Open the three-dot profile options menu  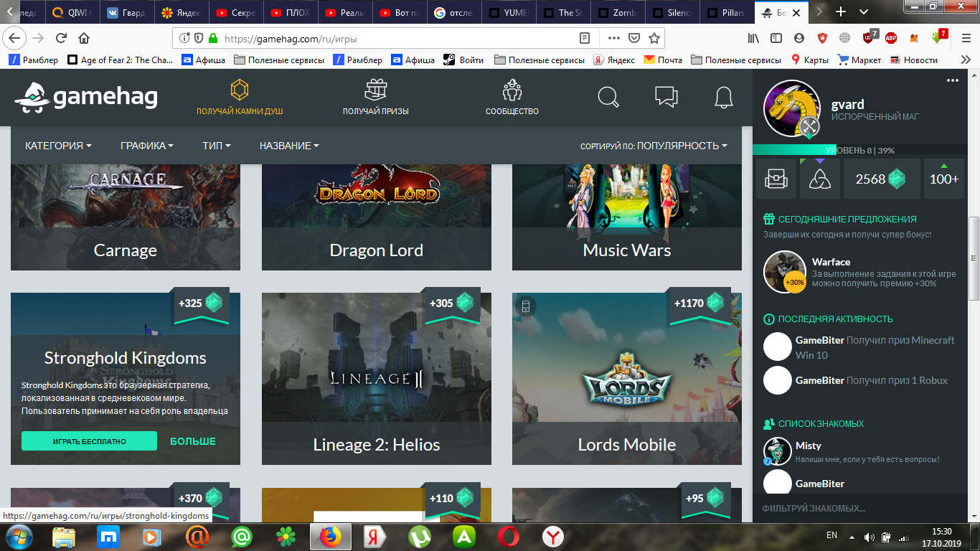point(953,80)
